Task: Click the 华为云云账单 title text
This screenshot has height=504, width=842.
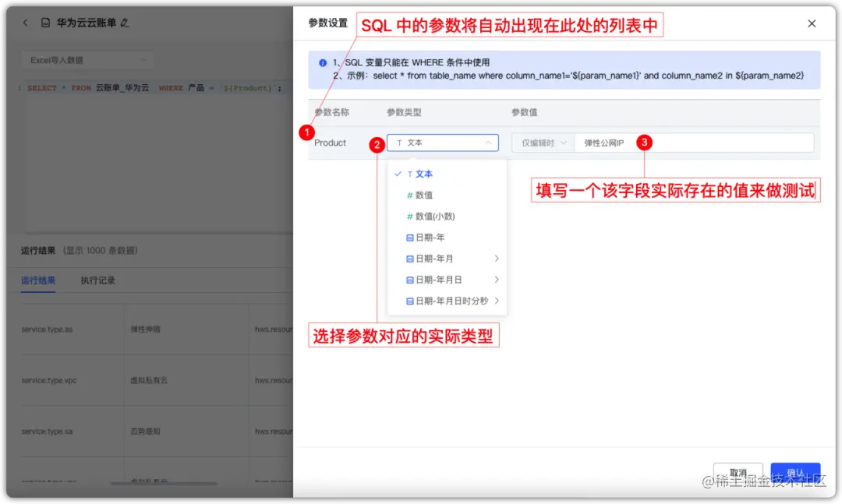Action: [x=87, y=23]
